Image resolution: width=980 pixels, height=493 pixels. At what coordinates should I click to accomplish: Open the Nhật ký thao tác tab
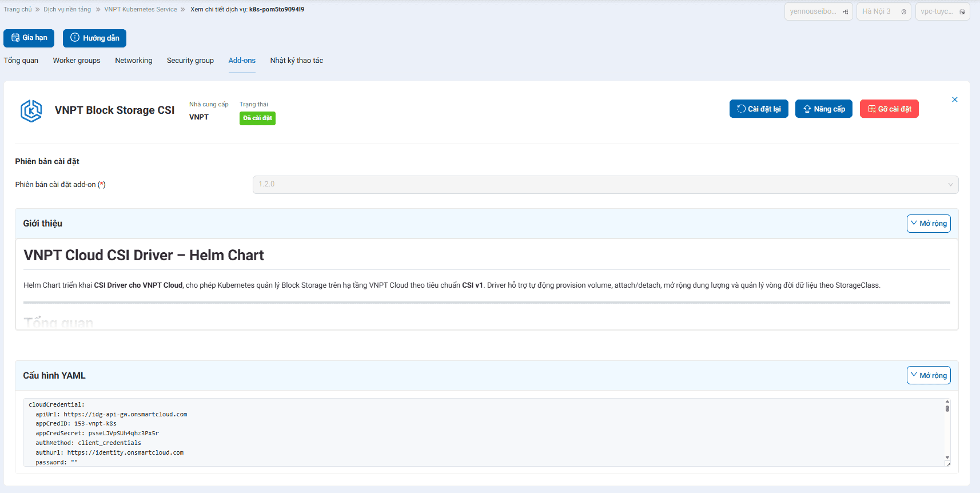click(x=296, y=61)
